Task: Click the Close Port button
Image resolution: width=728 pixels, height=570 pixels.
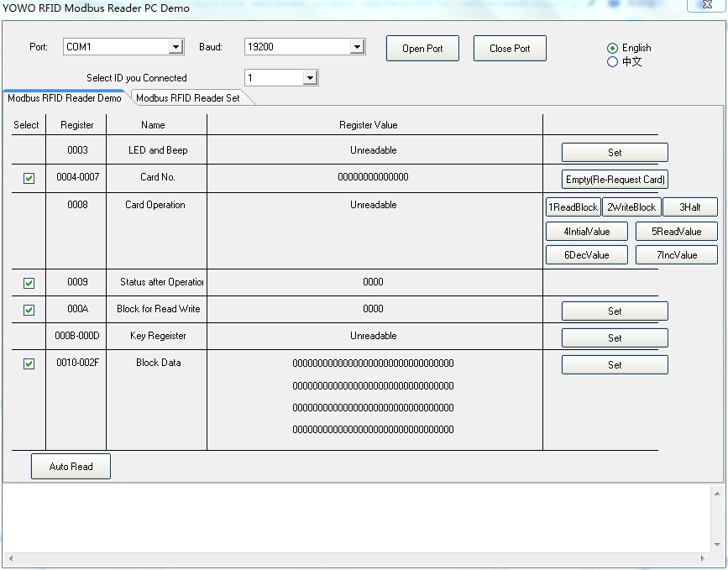Action: [510, 49]
